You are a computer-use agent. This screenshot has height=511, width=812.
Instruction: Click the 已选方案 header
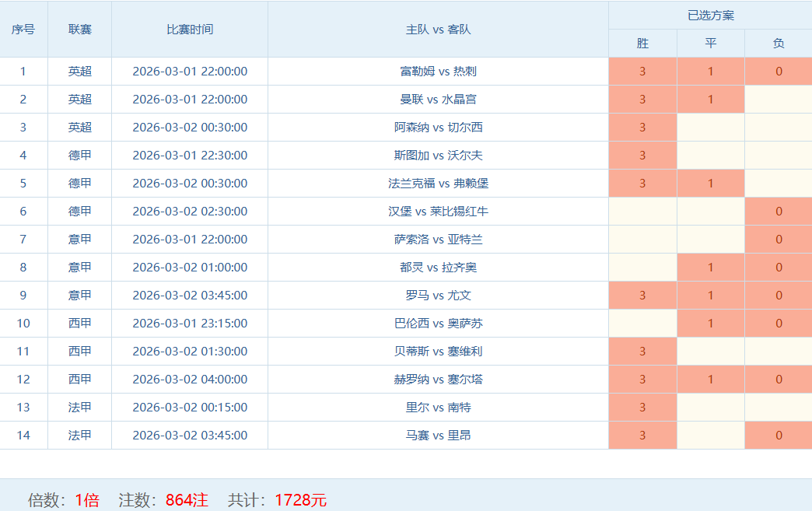click(710, 16)
